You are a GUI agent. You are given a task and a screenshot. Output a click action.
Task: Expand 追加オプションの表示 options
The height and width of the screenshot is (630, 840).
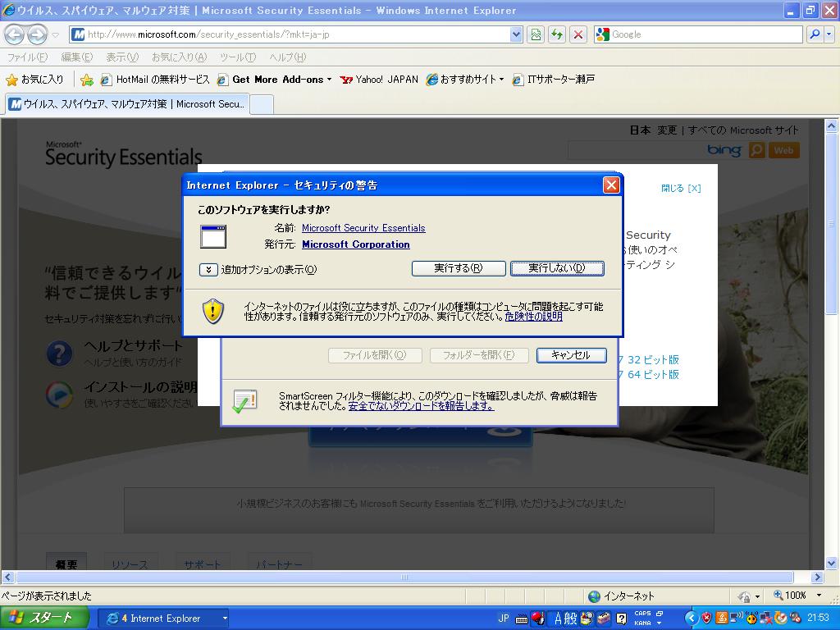208,269
